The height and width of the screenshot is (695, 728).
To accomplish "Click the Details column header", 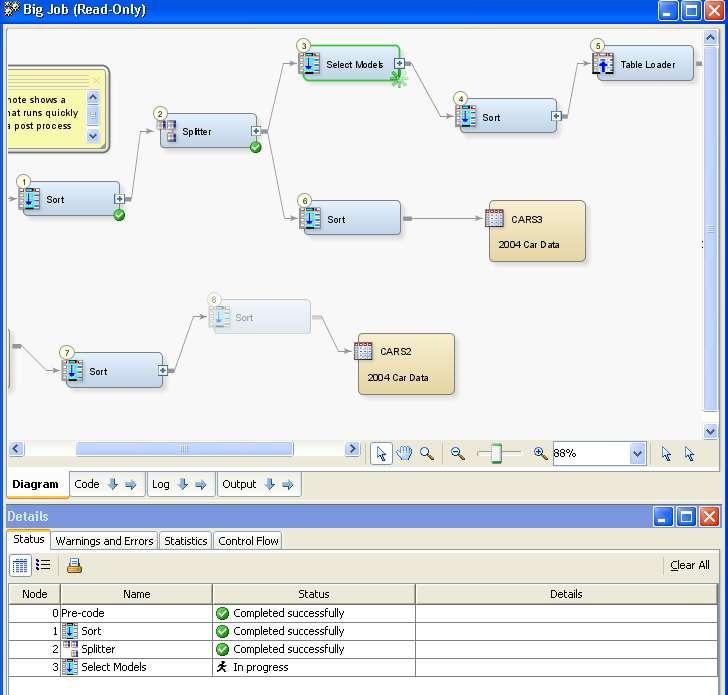I will 566,594.
